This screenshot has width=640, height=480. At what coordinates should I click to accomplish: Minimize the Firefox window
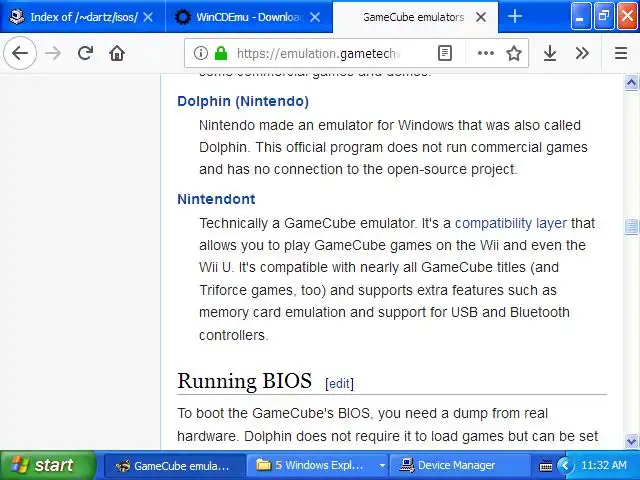click(581, 17)
